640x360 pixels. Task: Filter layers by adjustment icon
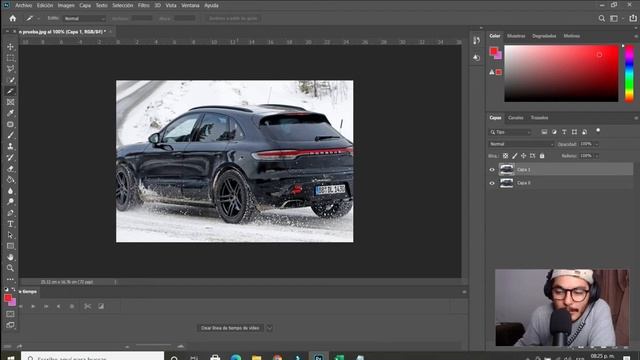click(554, 132)
